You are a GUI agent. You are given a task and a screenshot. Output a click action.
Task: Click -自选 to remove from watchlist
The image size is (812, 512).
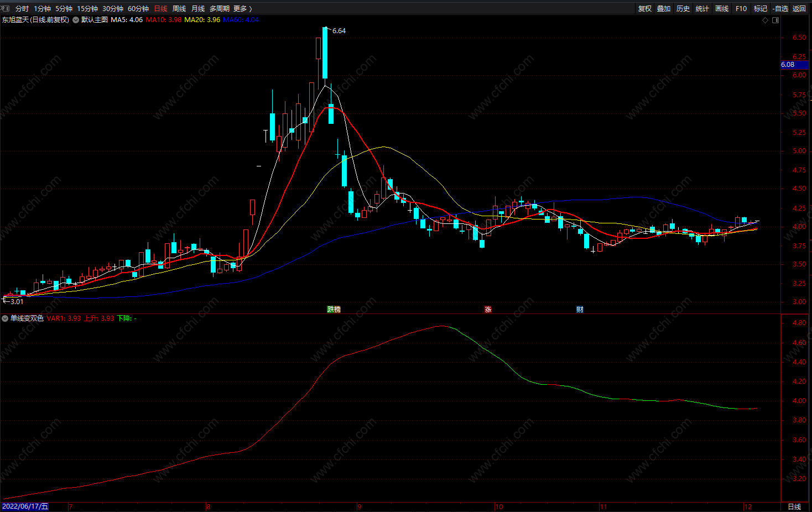(780, 9)
